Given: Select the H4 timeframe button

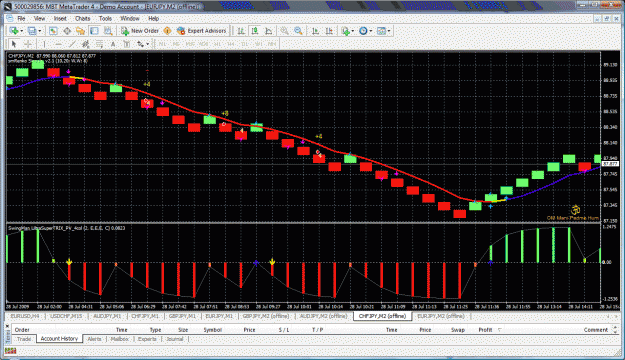Looking at the screenshot, I should tap(231, 44).
